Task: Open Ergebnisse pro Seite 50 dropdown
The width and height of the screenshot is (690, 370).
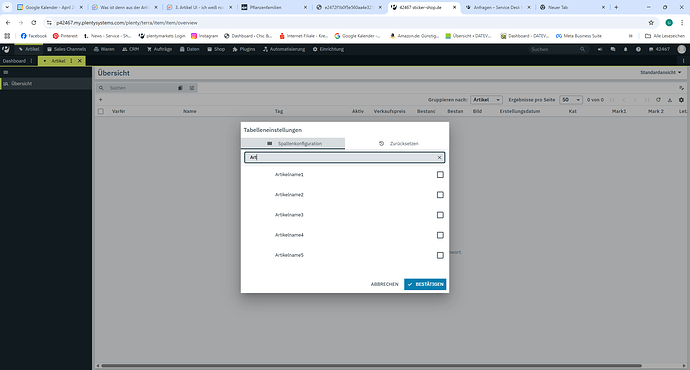Action: [571, 100]
